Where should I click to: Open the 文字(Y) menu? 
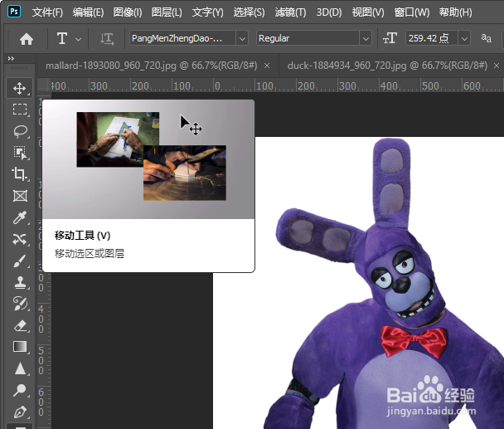207,12
